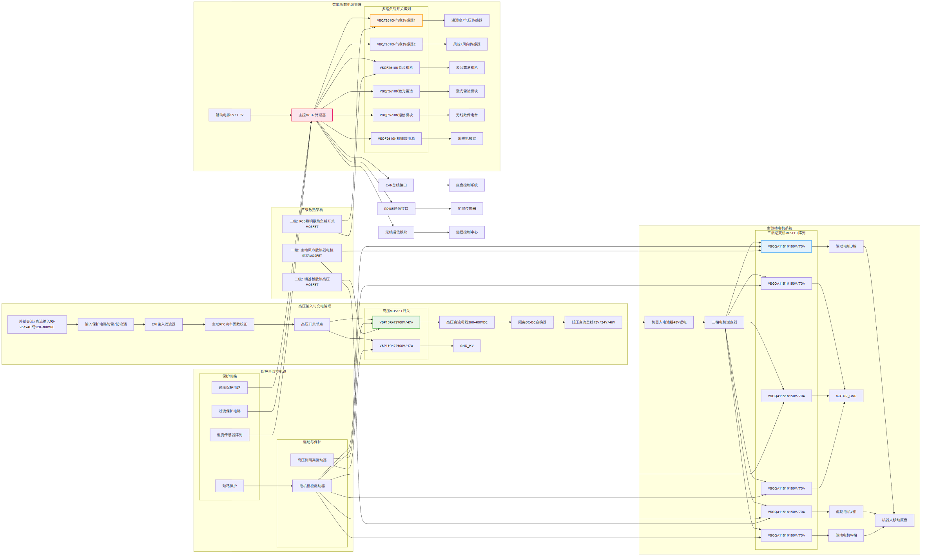Select the 云台高清相机 node

pyautogui.click(x=467, y=68)
